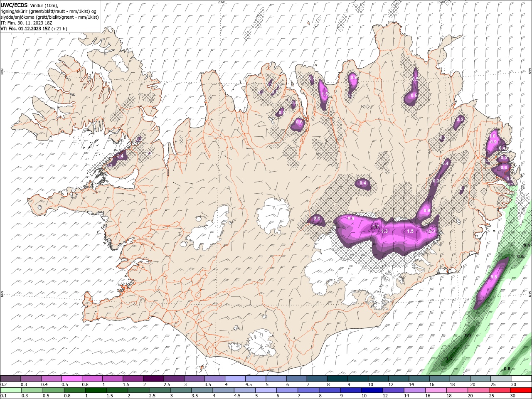This screenshot has height=399, width=532.
Task: Pick the 1.5 magenta swatch in snow legend
Action: coord(133,379)
